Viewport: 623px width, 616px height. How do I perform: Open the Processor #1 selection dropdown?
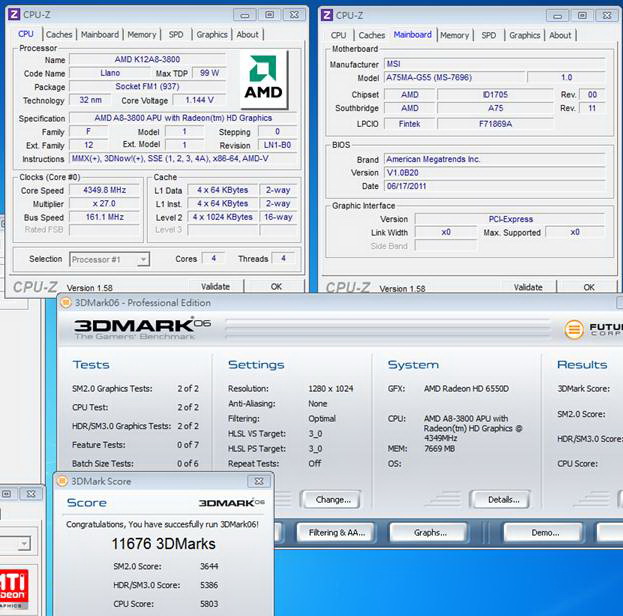109,260
